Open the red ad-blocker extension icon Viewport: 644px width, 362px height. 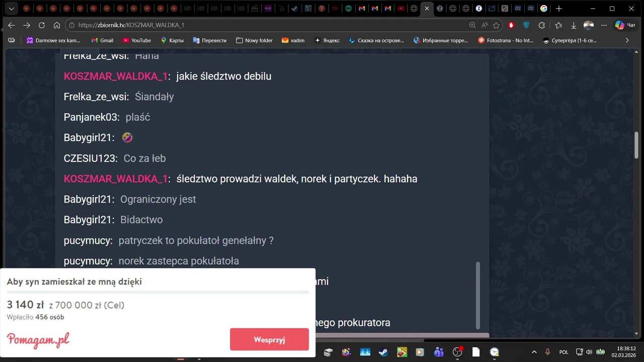coord(512,25)
